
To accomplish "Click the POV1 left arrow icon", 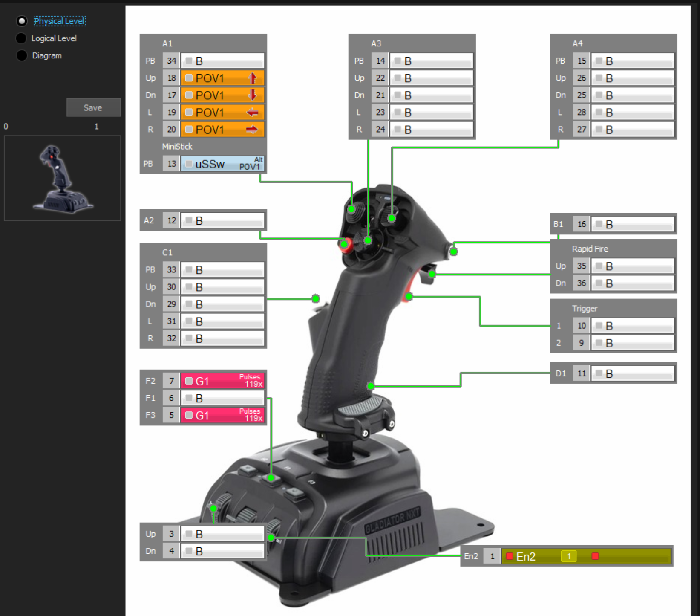I will coord(252,113).
